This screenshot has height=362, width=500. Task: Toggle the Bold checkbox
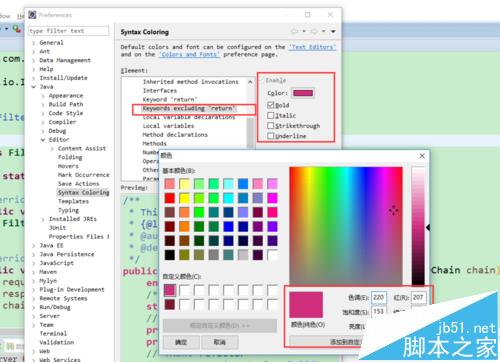(x=271, y=105)
